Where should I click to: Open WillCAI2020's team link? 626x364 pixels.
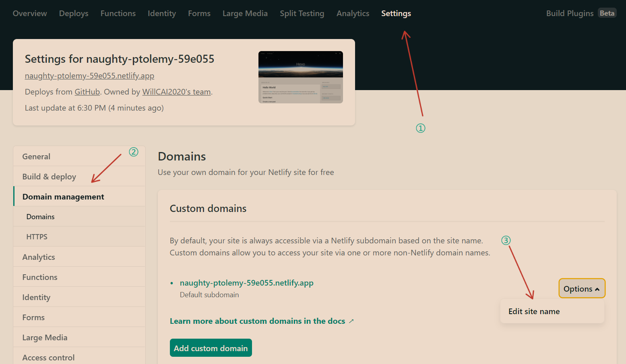[177, 92]
